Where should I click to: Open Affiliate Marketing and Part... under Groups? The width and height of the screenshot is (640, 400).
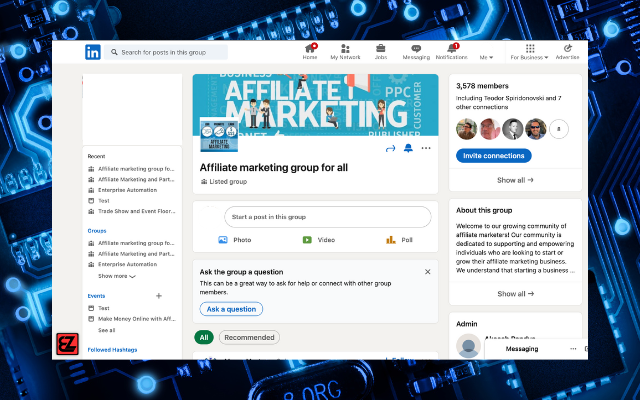(131, 253)
